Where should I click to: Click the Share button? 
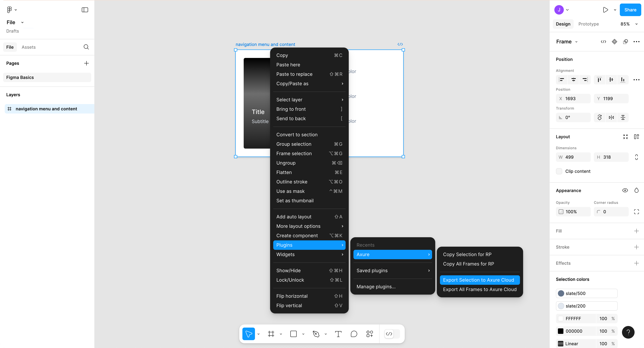pos(630,10)
